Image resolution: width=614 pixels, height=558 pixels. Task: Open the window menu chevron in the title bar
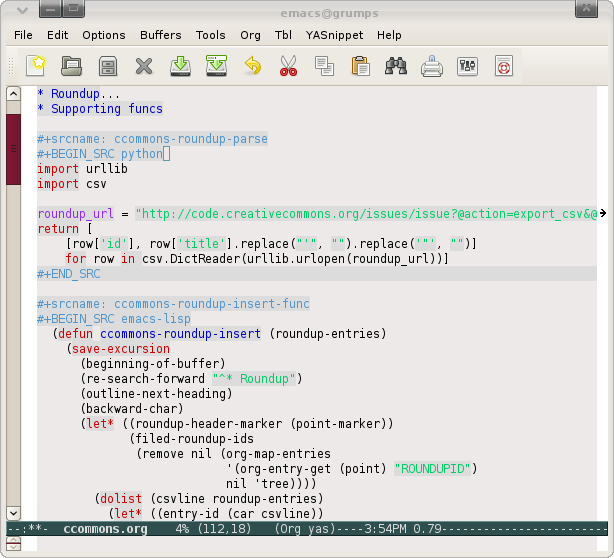coord(22,10)
